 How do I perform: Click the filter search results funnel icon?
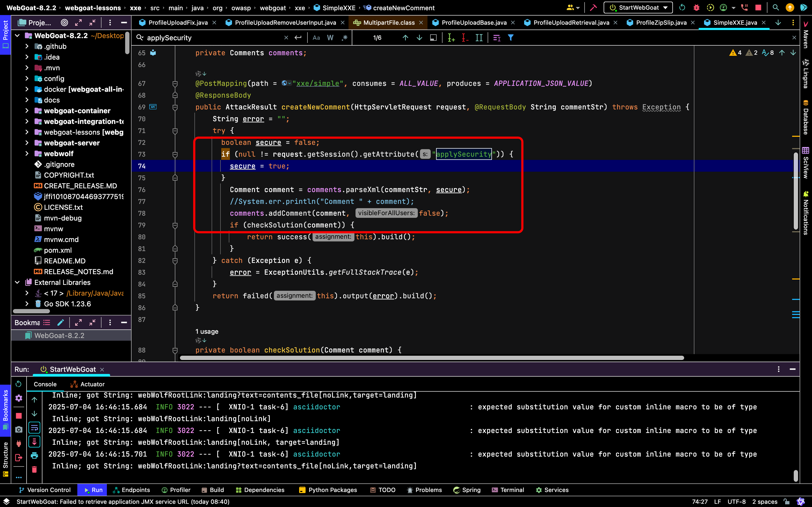pos(511,38)
